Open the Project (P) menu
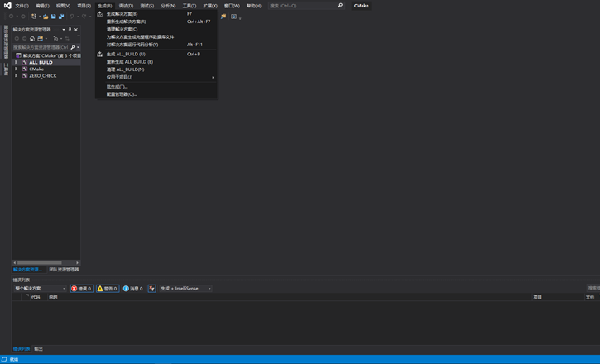The image size is (600, 364). (x=84, y=6)
